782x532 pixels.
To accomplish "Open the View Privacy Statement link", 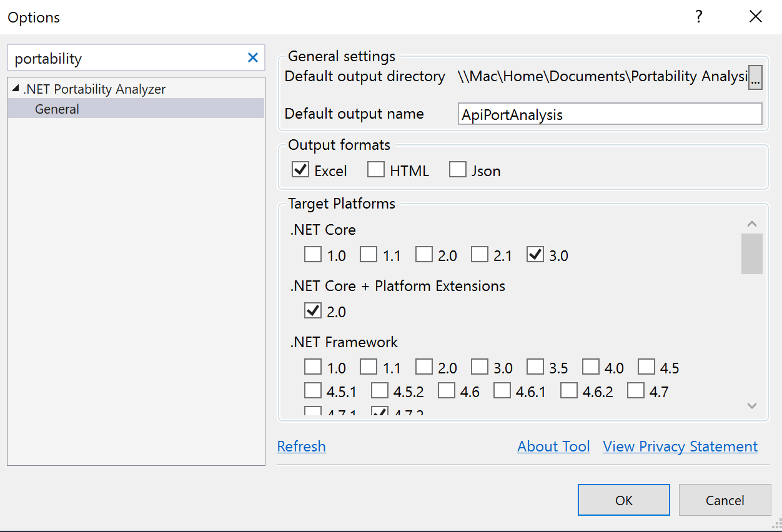I will point(680,446).
